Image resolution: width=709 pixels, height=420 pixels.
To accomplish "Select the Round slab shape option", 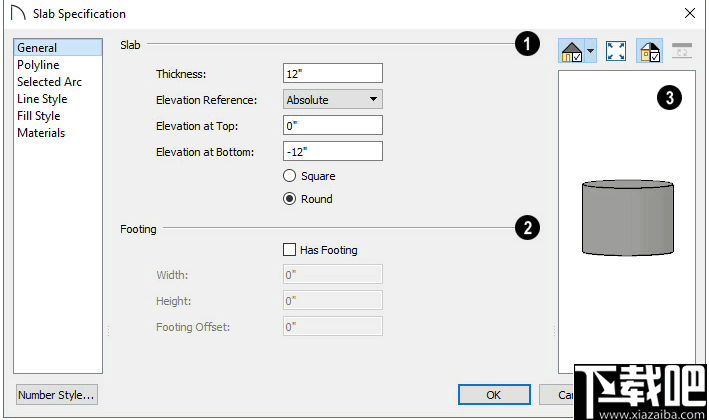I will [x=290, y=199].
